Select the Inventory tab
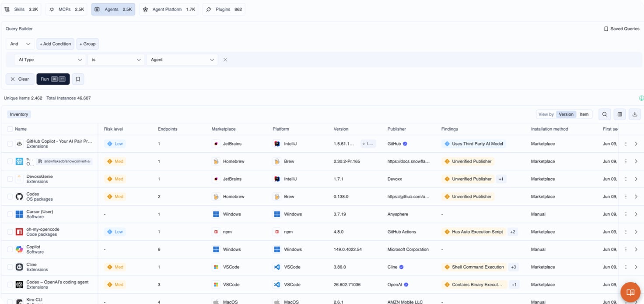The height and width of the screenshot is (304, 644). (x=19, y=114)
